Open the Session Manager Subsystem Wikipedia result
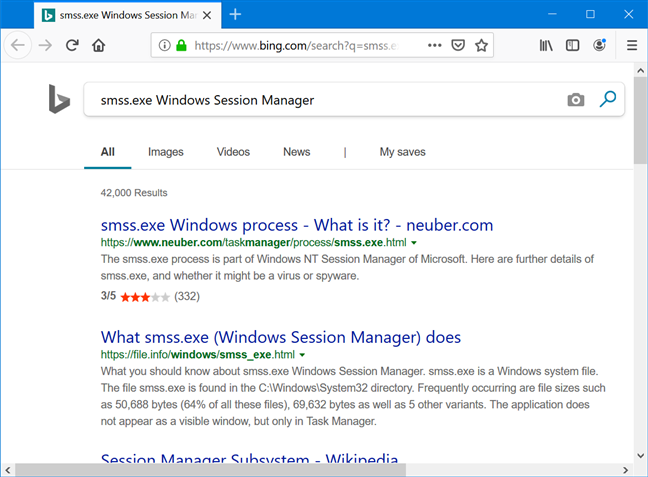Viewport: 648px width, 477px height. tap(250, 457)
